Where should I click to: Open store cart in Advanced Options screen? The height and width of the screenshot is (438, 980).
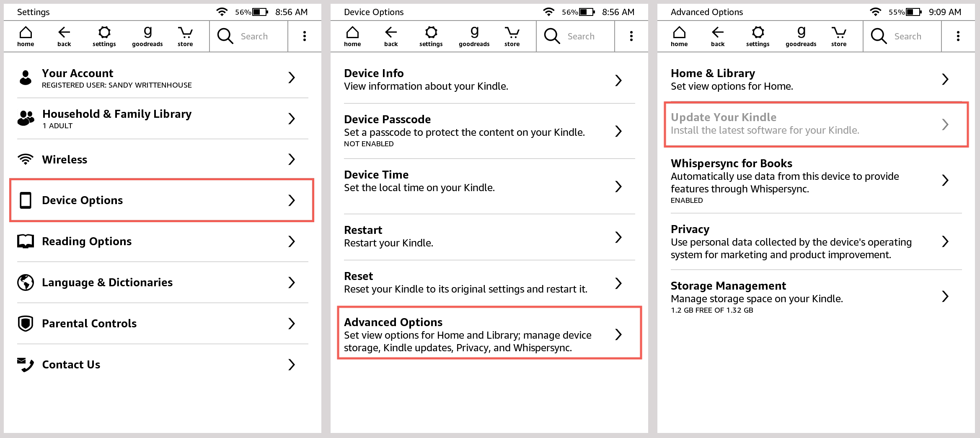(x=839, y=36)
